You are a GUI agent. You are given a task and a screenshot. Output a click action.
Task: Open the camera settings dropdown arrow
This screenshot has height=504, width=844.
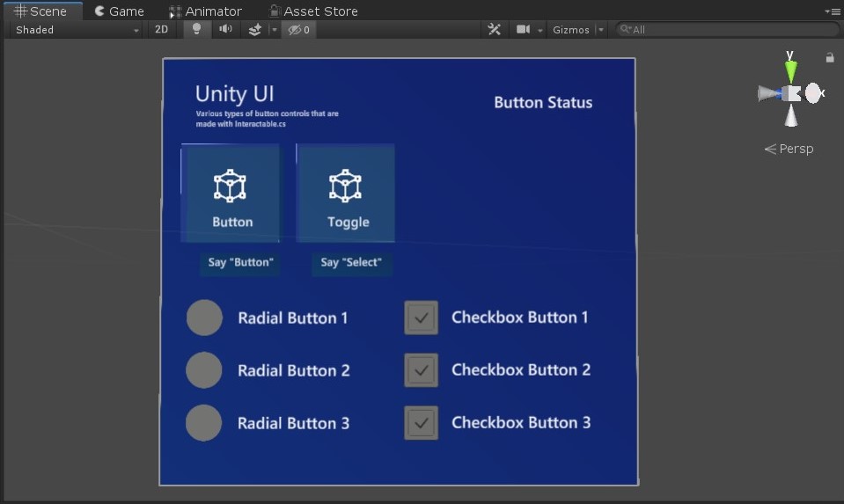pos(539,30)
